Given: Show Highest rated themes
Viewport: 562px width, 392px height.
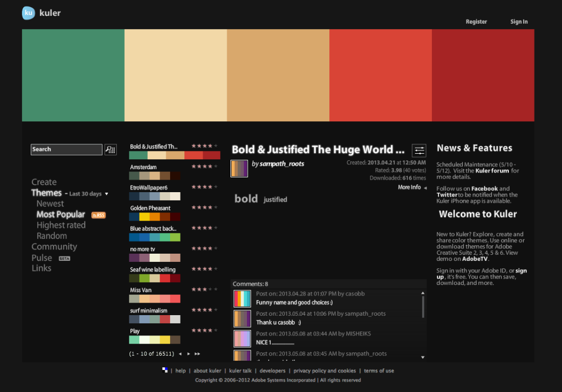Looking at the screenshot, I should [x=61, y=225].
